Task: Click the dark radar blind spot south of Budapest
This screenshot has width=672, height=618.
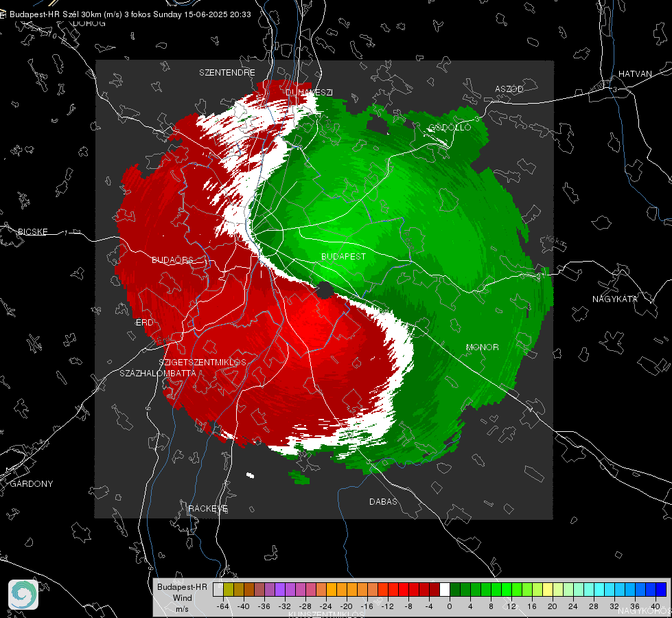Action: pos(325,291)
